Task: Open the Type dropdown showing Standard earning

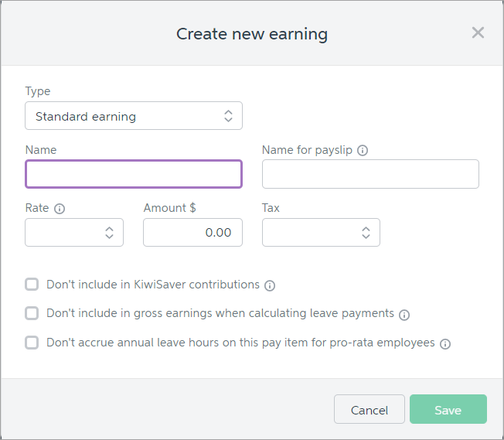Action: (134, 116)
